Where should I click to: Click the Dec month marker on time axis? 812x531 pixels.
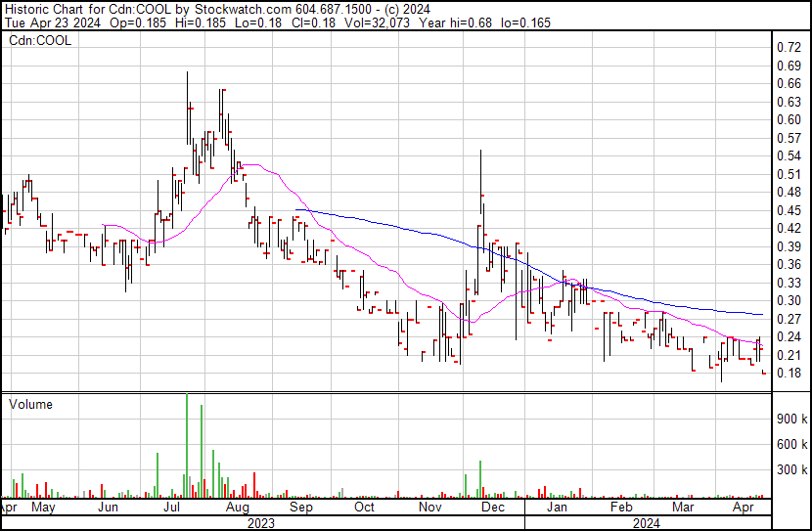pyautogui.click(x=493, y=509)
